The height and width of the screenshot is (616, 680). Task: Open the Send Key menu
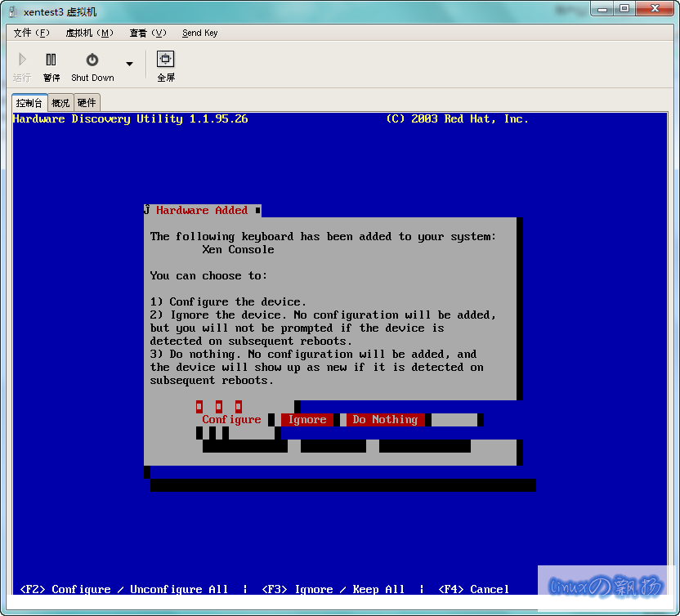click(x=199, y=33)
